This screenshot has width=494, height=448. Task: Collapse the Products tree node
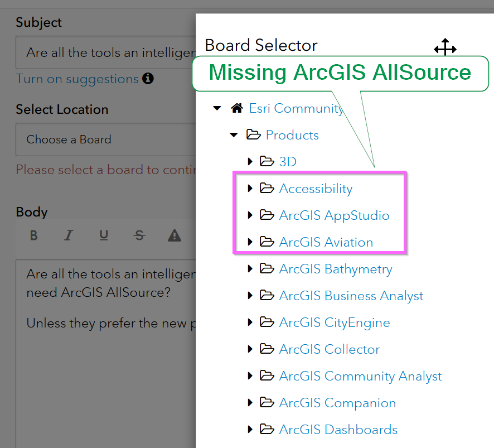233,134
